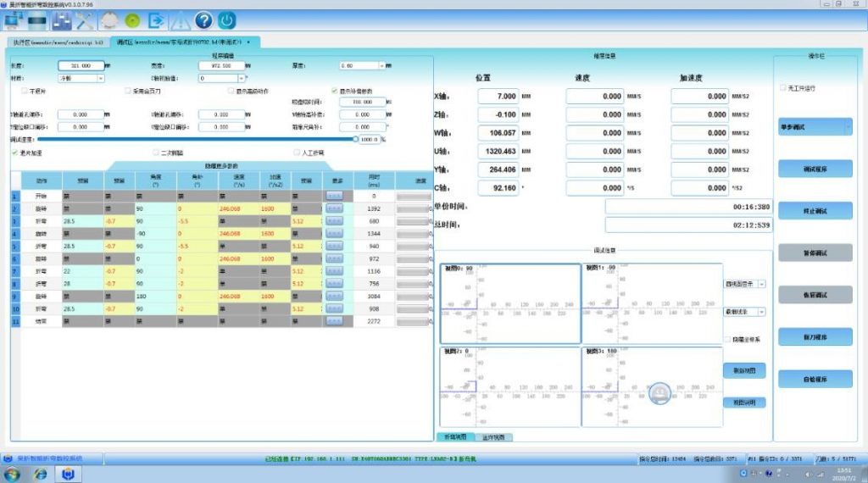Click the 调试速度 slider handle
The height and width of the screenshot is (483, 868).
(355, 140)
